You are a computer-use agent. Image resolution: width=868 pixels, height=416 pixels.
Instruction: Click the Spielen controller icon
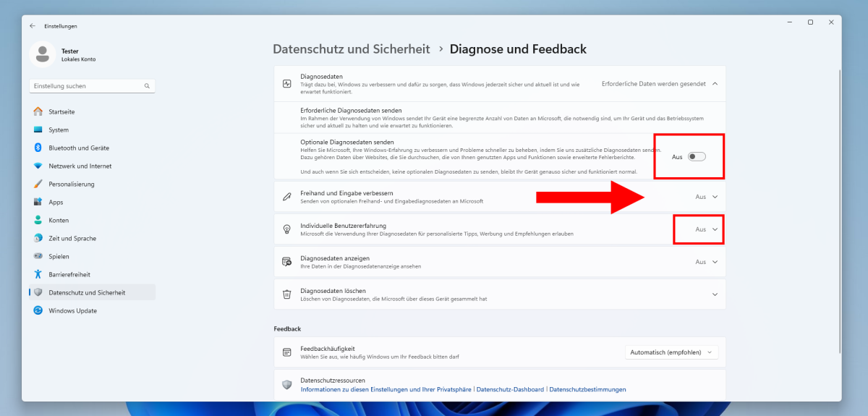pos(38,256)
